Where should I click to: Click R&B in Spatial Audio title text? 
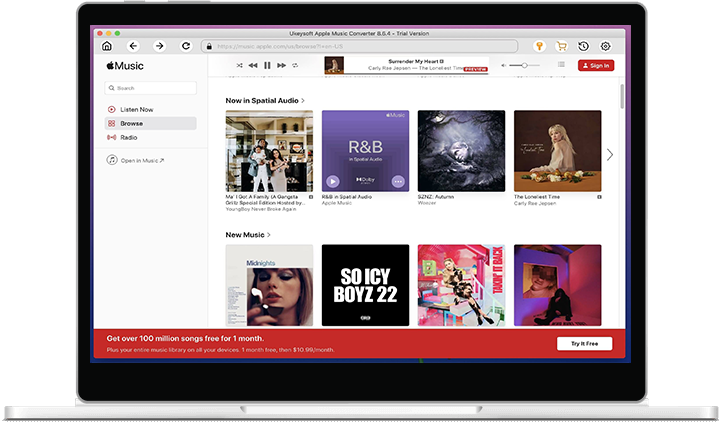click(347, 197)
